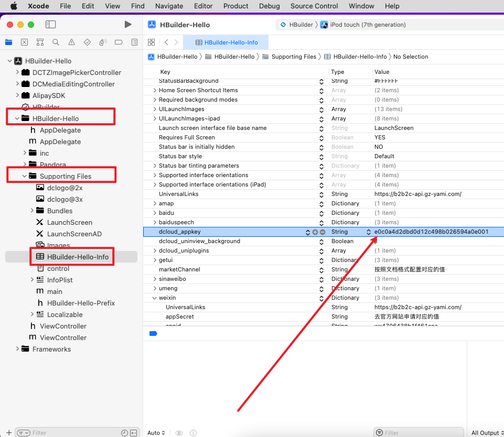Toggle the recent files clock filter
The height and width of the screenshot is (437, 504).
[124, 433]
